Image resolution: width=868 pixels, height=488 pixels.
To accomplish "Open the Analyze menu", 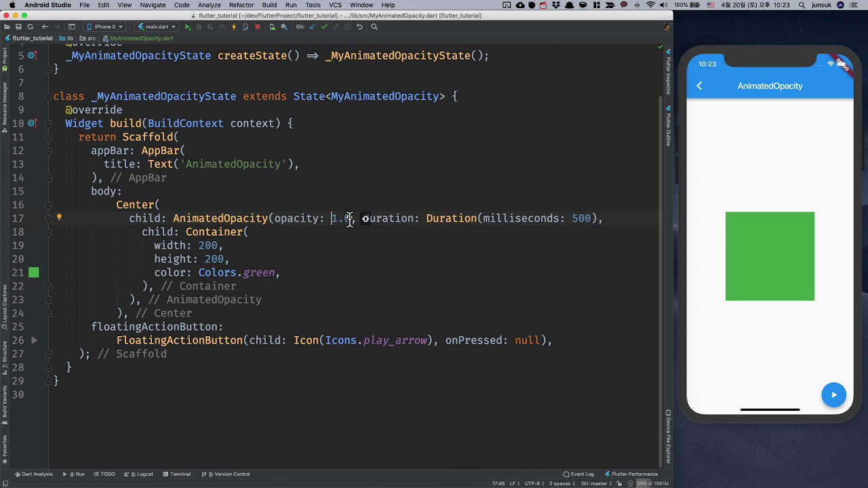I will click(x=209, y=5).
